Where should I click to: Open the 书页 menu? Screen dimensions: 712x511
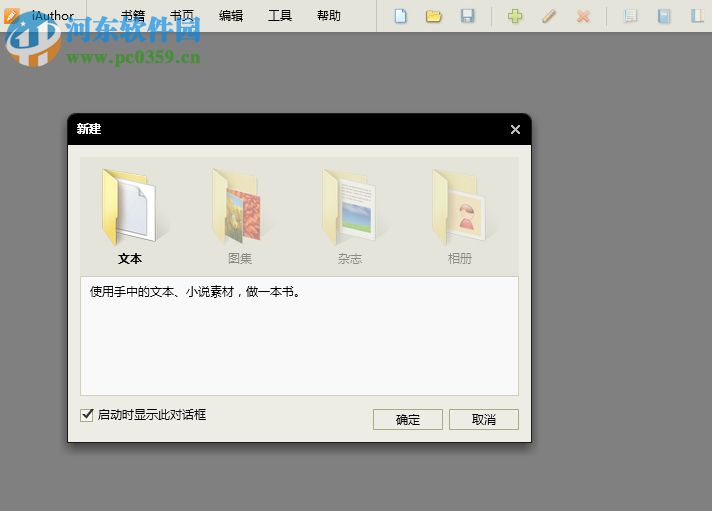(182, 16)
